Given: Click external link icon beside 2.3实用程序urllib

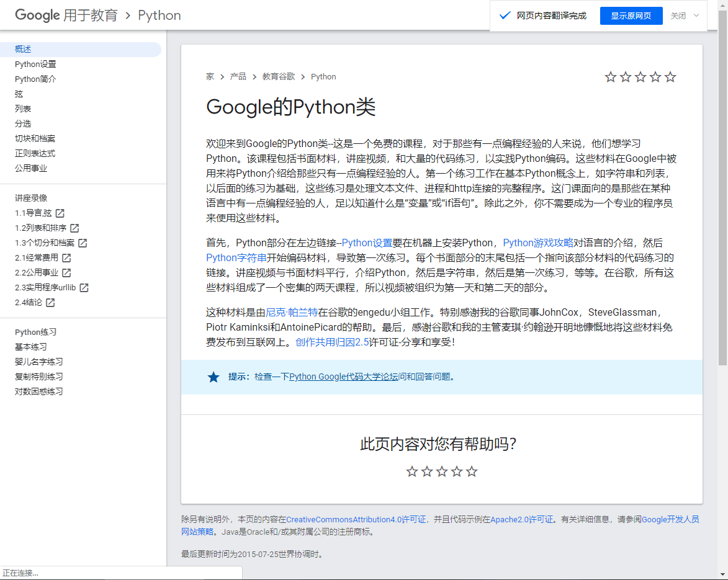Looking at the screenshot, I should point(84,288).
